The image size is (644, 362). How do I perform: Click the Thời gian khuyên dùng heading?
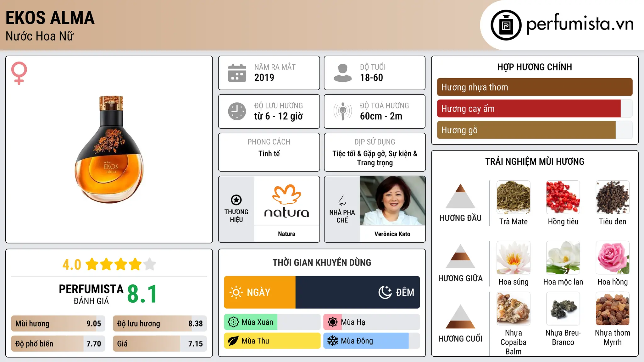pyautogui.click(x=322, y=262)
